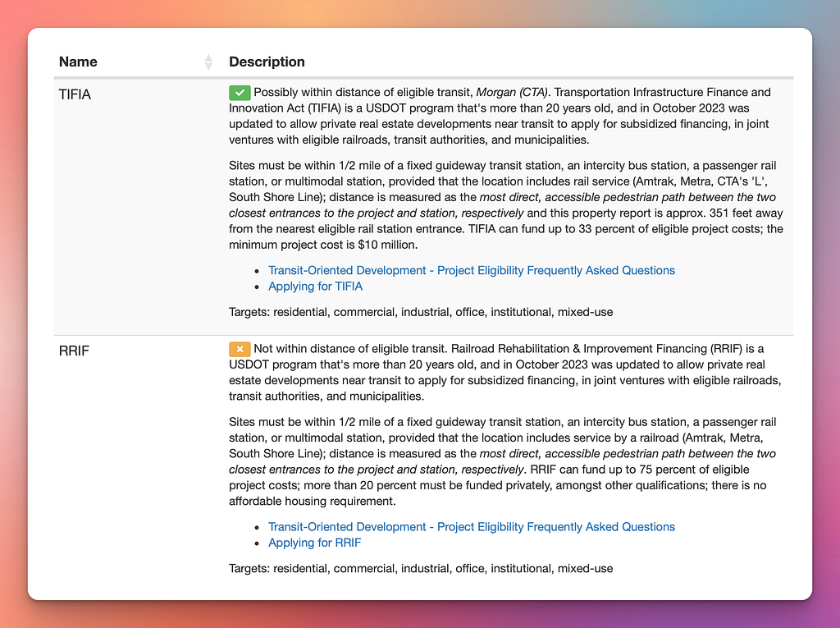840x628 pixels.
Task: Click the 'Not within distance of eligible transit' text
Action: tap(349, 349)
